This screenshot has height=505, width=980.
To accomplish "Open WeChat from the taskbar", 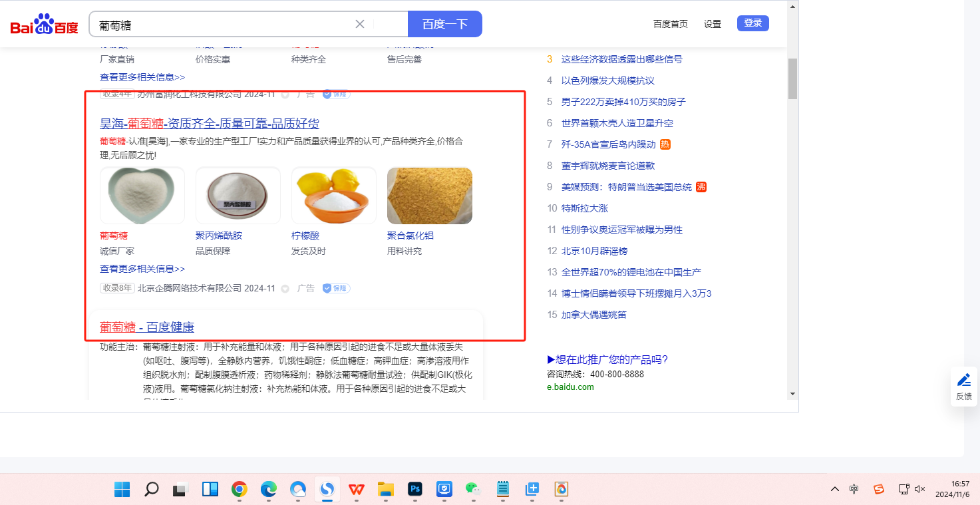I will 474,490.
